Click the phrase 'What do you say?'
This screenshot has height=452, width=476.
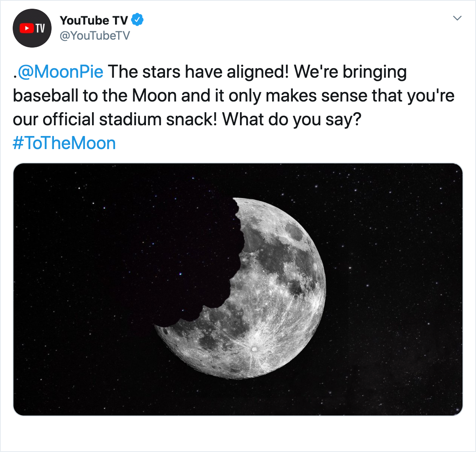[292, 119]
